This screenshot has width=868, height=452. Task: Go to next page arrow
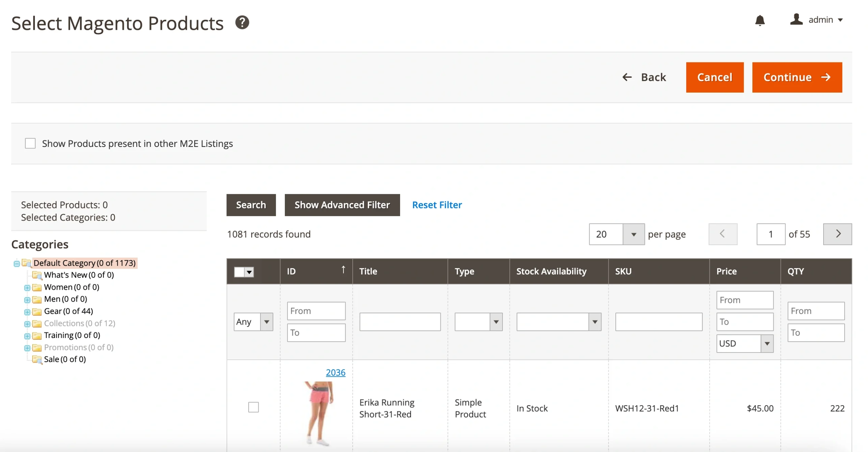coord(837,234)
